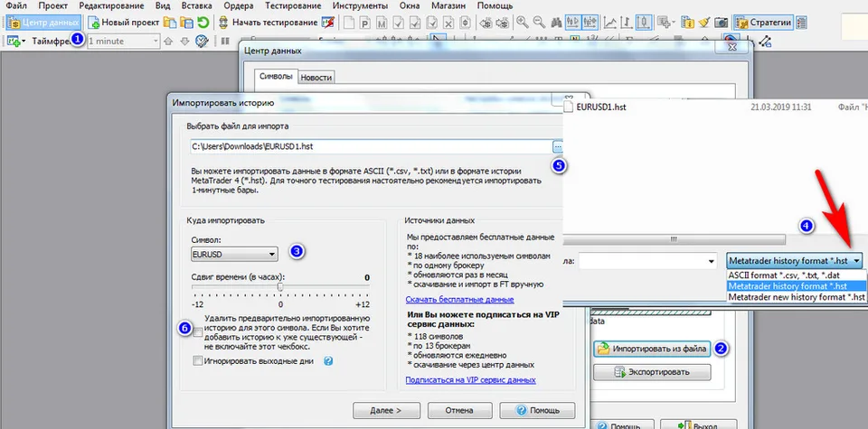The height and width of the screenshot is (429, 868).
Task: Click the down arrow next to timeframe
Action: (184, 41)
